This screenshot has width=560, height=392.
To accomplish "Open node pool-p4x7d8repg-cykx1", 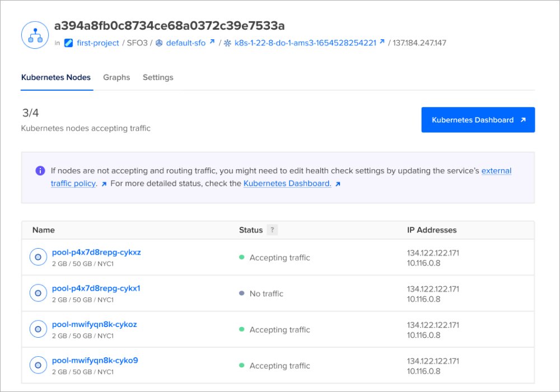I will 96,288.
